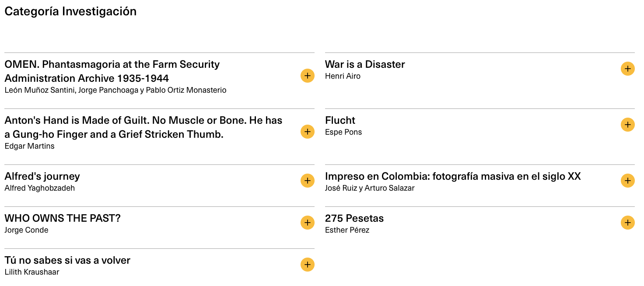The width and height of the screenshot is (644, 286).
Task: Click the Tú no sabes si vas a volver title
Action: [67, 260]
